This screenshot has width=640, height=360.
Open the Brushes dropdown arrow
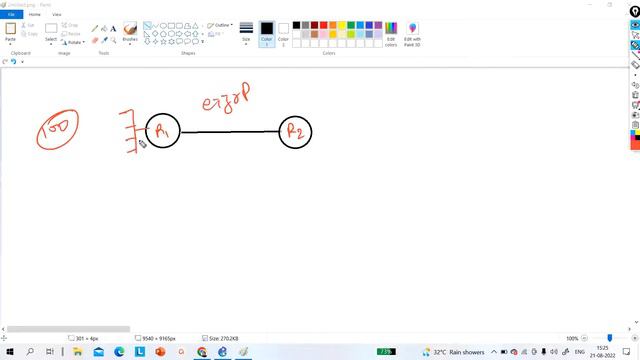click(x=130, y=44)
